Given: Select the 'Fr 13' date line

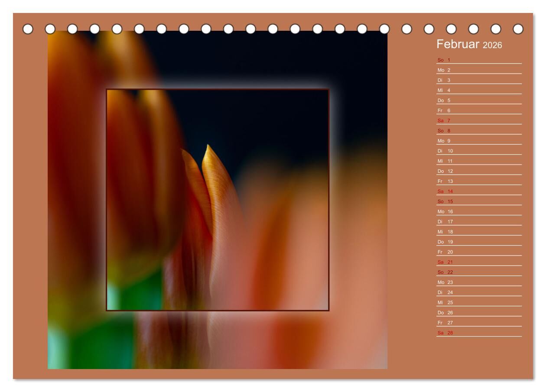Looking at the screenshot, I should pos(445,181).
